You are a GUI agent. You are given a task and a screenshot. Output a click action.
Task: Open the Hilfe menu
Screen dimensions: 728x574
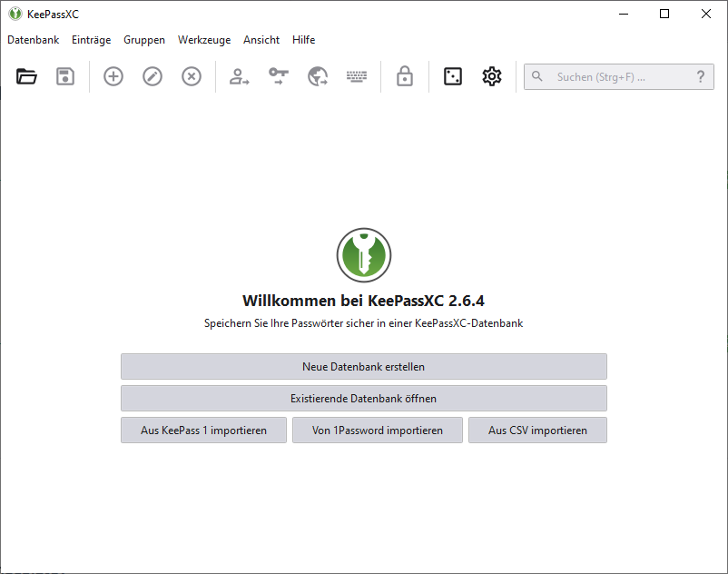click(303, 40)
